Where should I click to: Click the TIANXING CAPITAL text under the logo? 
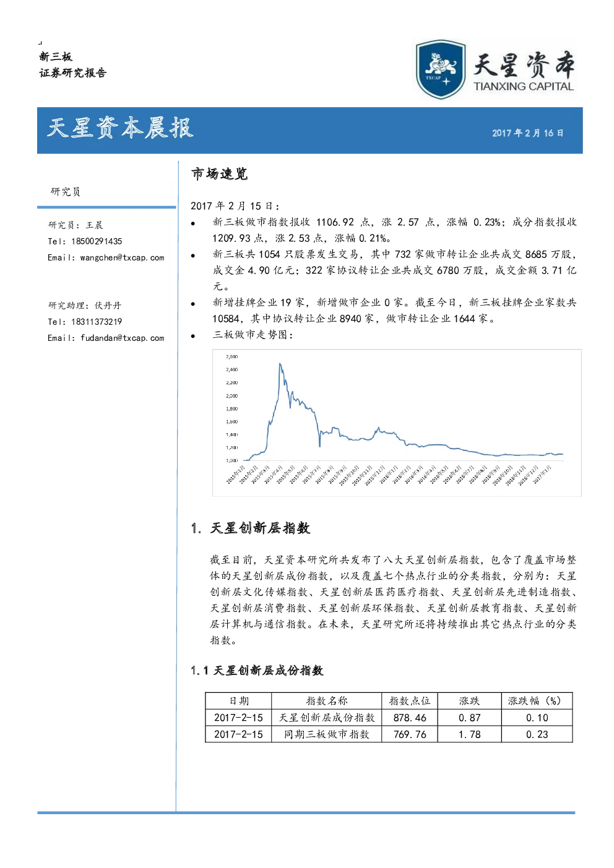[524, 87]
